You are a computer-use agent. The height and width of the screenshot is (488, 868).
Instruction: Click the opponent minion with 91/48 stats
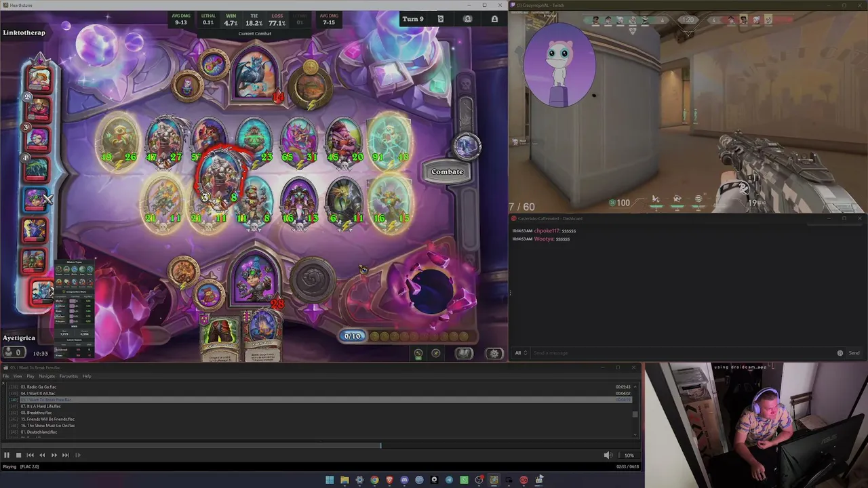click(390, 141)
